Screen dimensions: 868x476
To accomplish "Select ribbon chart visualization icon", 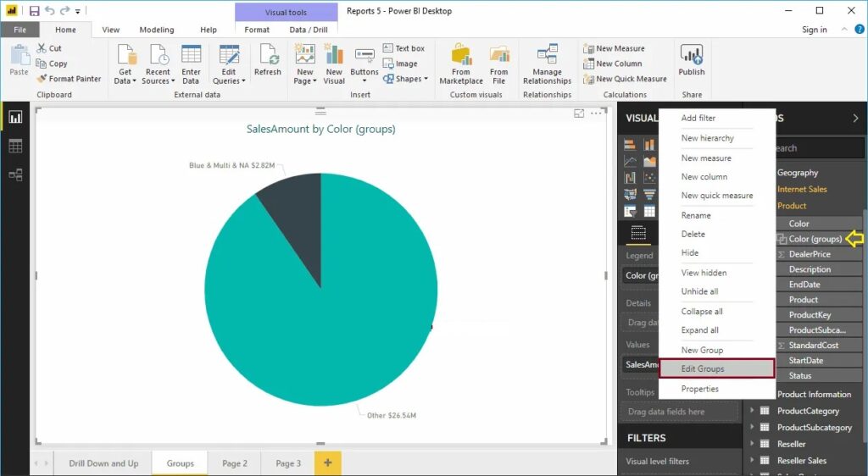I will [630, 178].
